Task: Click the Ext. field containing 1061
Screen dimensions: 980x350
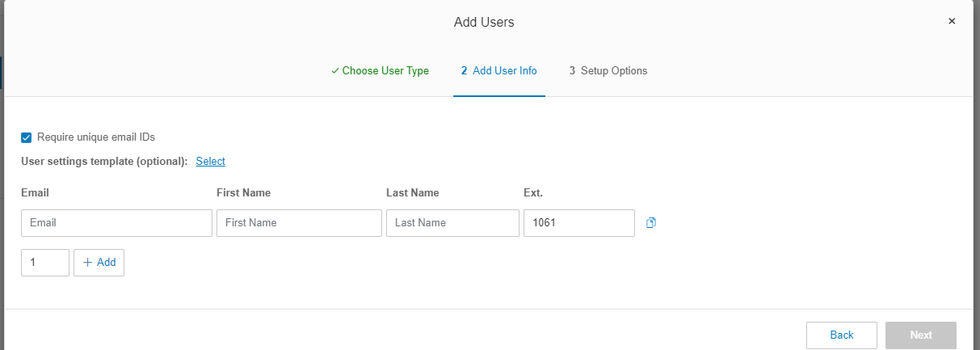Action: 578,223
